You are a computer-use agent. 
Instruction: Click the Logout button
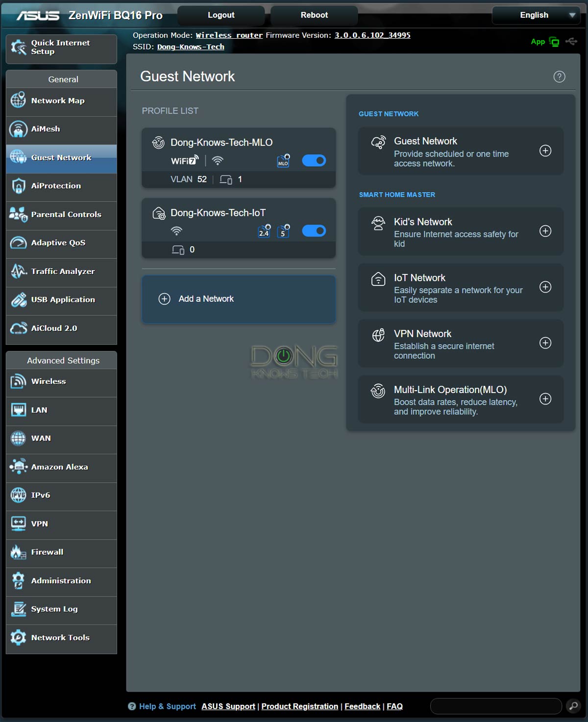[221, 15]
